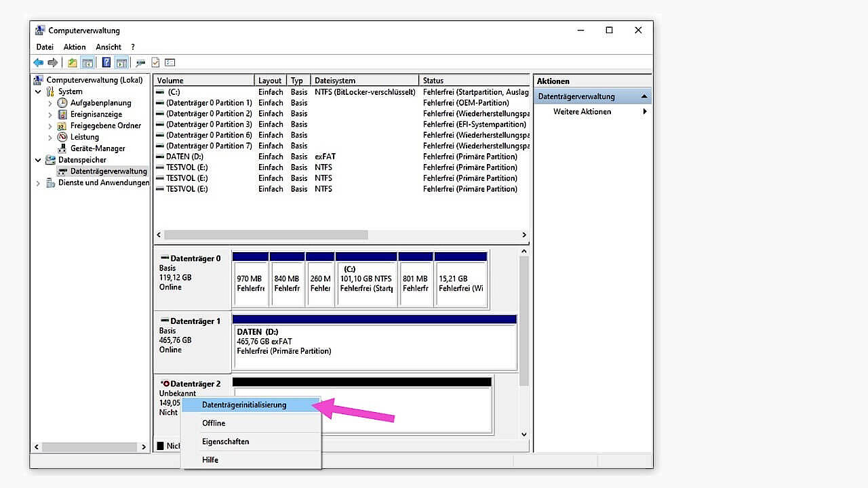Open Aufgabenplanung via its clock icon

tap(62, 102)
